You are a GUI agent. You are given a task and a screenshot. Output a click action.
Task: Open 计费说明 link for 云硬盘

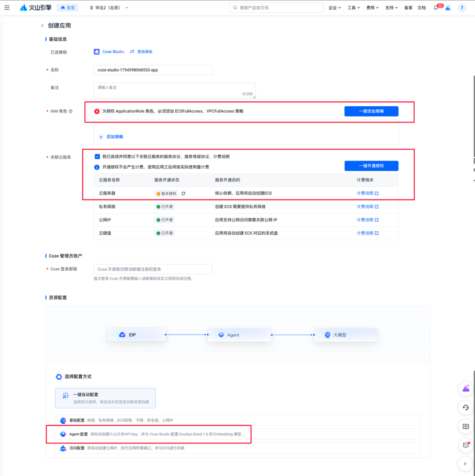(368, 233)
